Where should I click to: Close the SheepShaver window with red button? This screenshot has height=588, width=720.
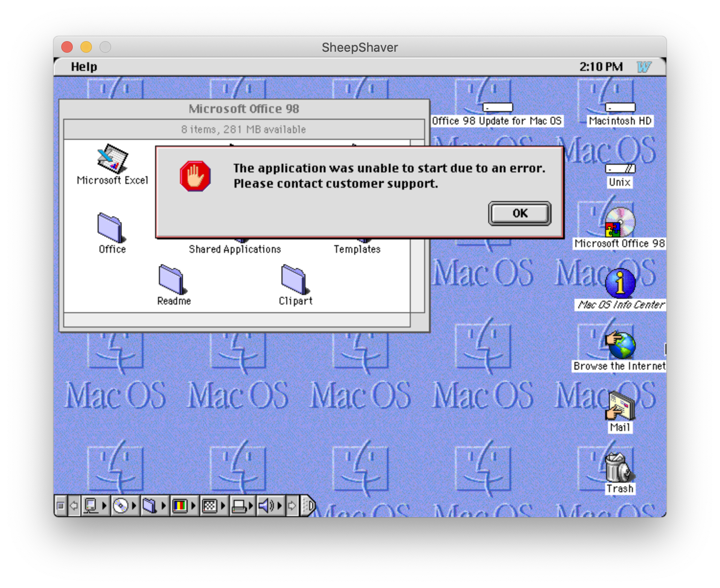pyautogui.click(x=67, y=47)
